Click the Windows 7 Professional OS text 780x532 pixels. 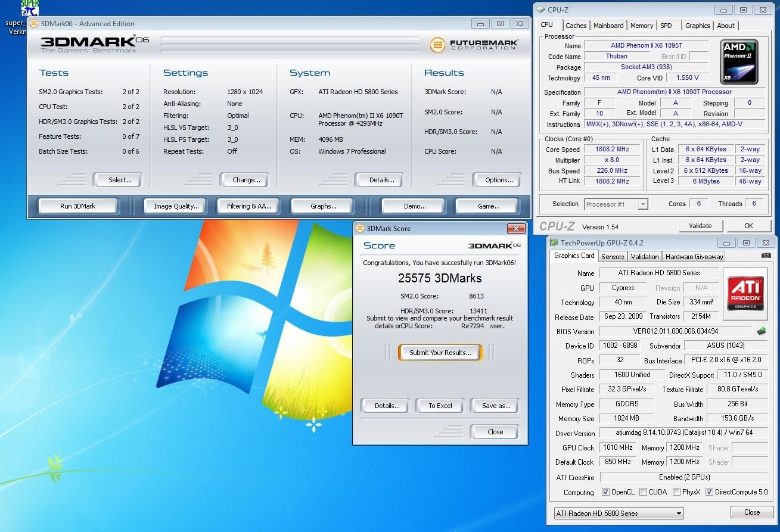pyautogui.click(x=352, y=151)
